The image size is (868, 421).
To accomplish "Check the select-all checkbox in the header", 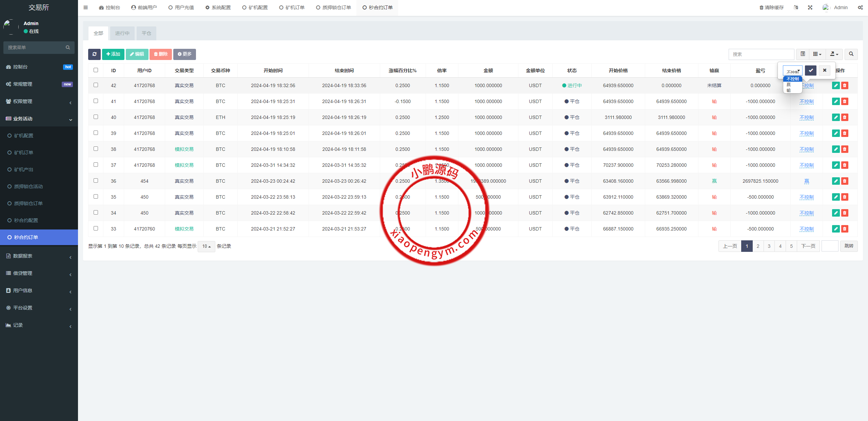I will 96,70.
